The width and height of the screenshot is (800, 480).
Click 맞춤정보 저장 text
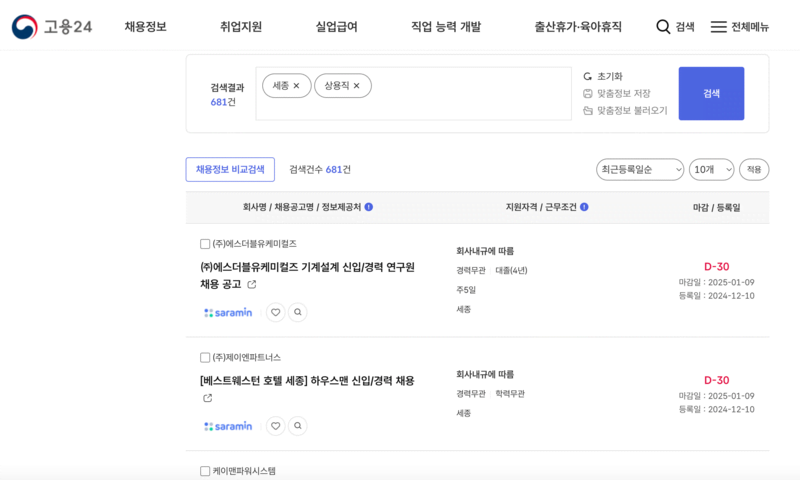(623, 93)
